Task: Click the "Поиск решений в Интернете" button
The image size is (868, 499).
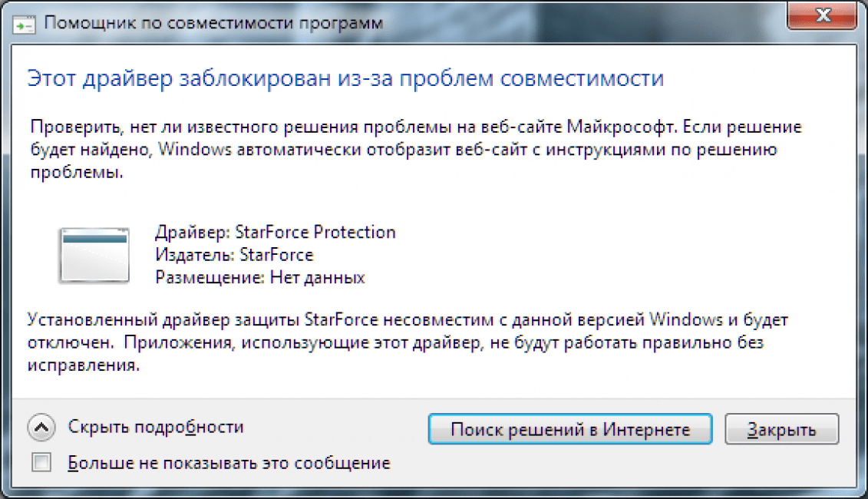Action: 570,429
